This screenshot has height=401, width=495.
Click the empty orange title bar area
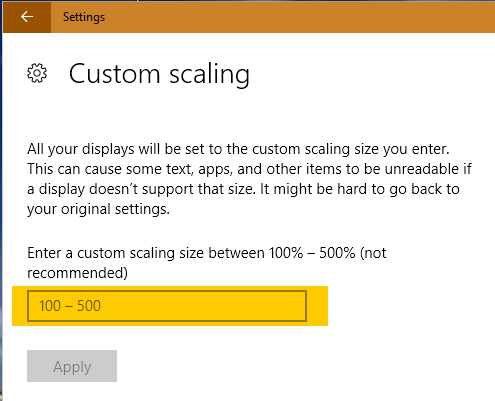(300, 17)
